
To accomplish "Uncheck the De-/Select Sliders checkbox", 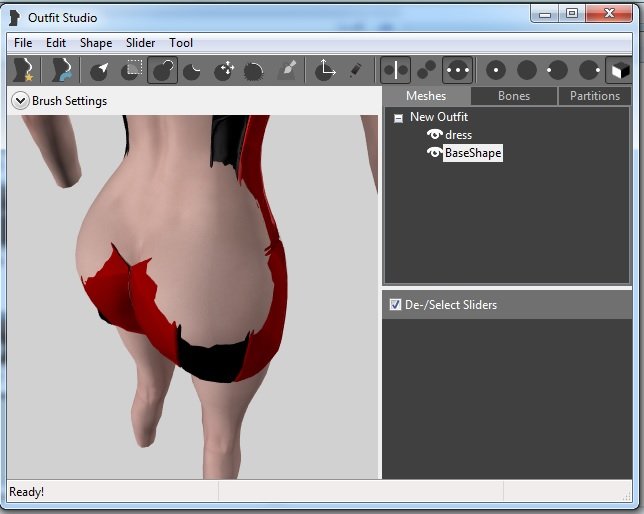I will tap(395, 304).
